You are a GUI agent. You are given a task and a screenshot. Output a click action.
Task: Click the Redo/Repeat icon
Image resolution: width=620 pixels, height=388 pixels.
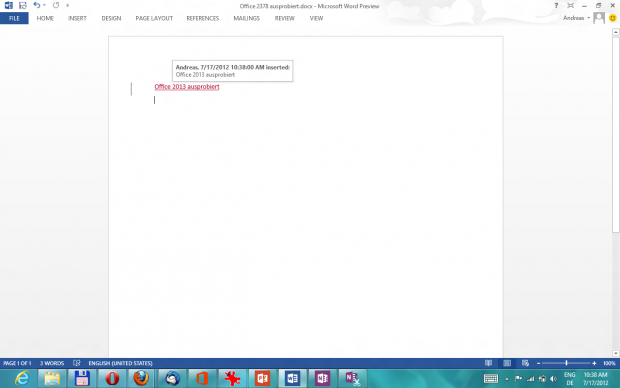[x=56, y=5]
